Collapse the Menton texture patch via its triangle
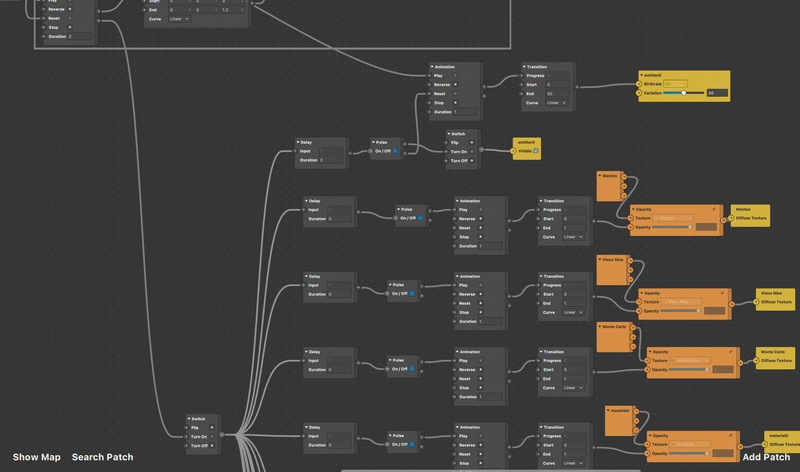This screenshot has width=800, height=472. point(599,176)
